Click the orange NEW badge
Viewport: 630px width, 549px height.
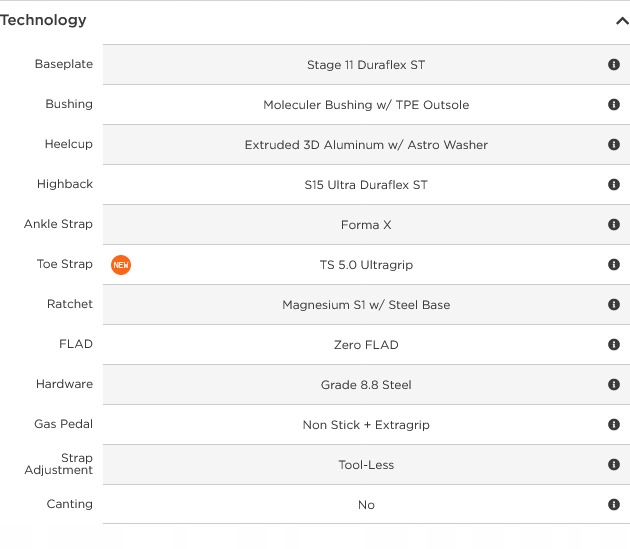pyautogui.click(x=121, y=265)
